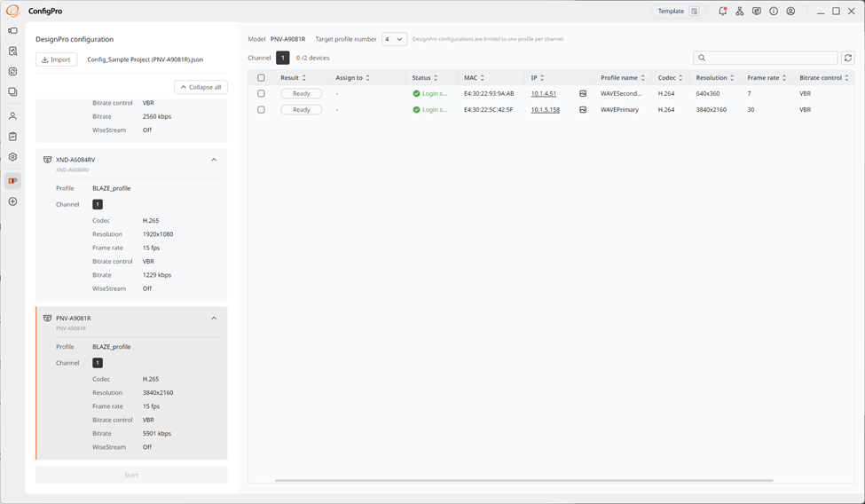Viewport: 865px width, 504px height.
Task: Open IP link 10.1.5.158
Action: tap(545, 110)
